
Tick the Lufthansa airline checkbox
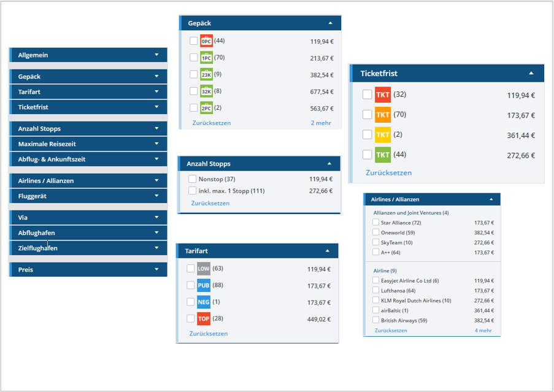[375, 291]
